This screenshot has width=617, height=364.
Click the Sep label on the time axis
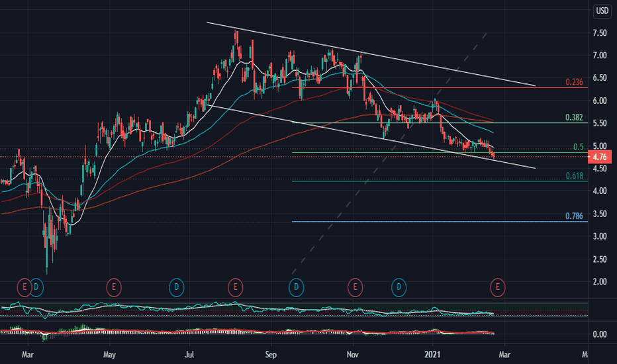click(271, 355)
